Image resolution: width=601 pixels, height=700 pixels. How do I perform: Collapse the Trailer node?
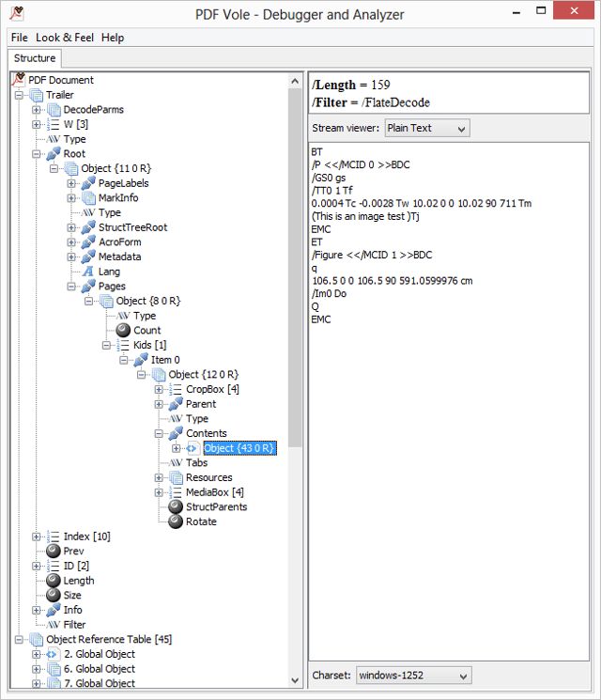click(19, 95)
